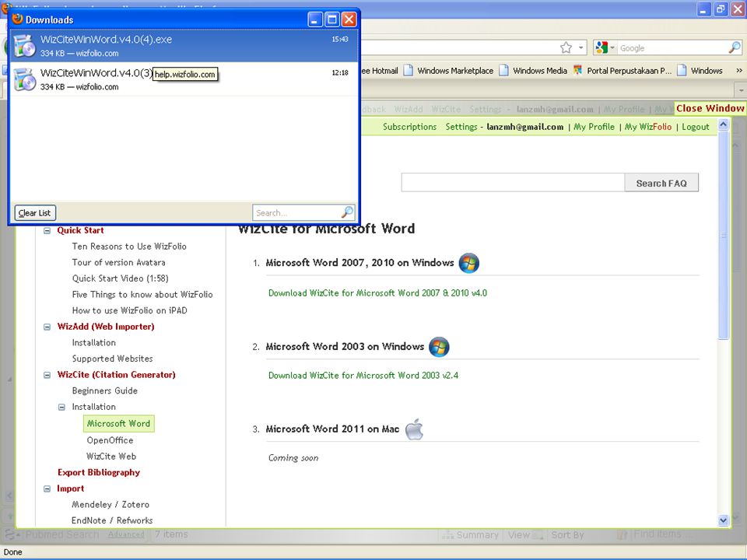Click the WizCiteWinWord.v4.0(3) installer icon

[x=25, y=79]
